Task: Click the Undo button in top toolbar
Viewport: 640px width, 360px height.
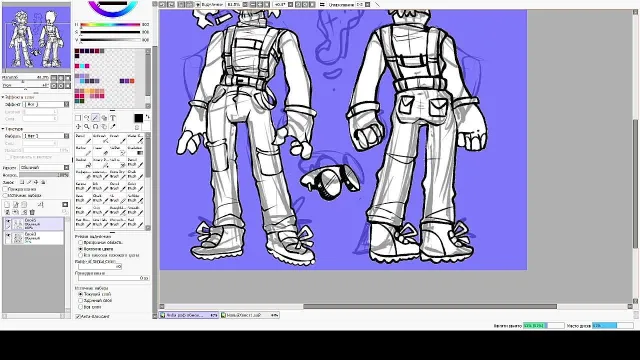Action: (162, 4)
